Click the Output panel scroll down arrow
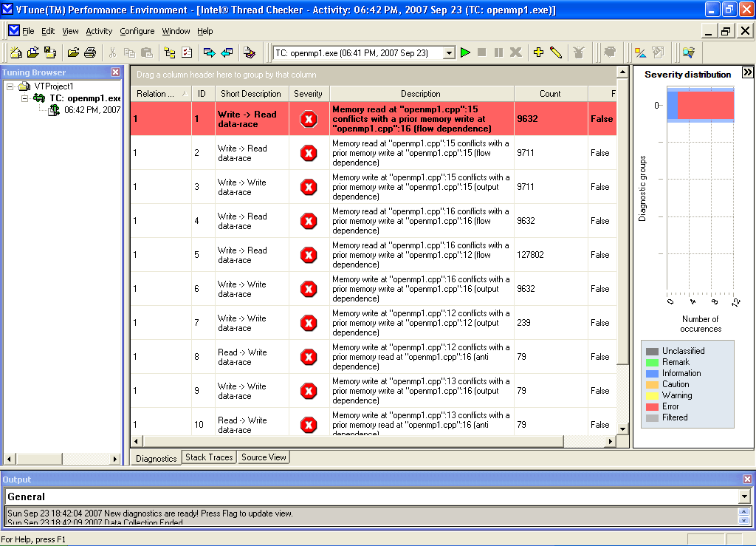 tap(744, 520)
